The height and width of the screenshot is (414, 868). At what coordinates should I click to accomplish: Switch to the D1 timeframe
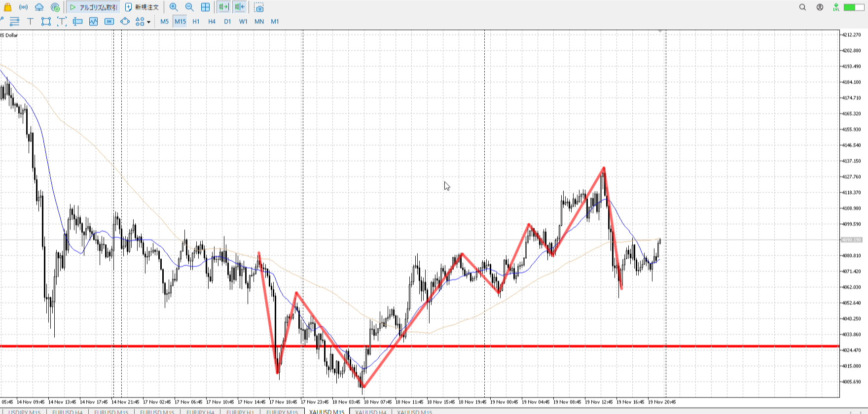coord(227,21)
